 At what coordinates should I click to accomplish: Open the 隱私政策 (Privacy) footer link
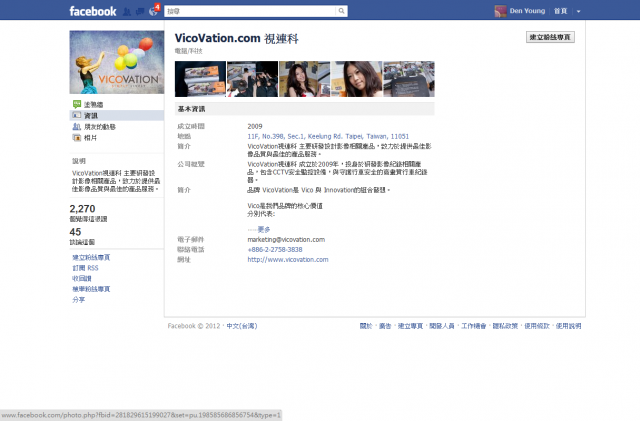point(505,326)
